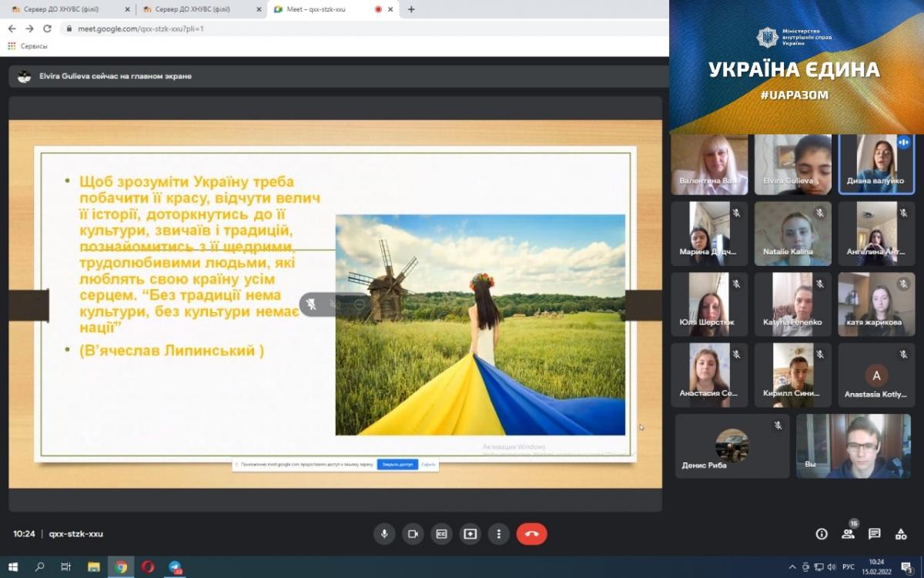
Task: Toggle the microphone in Meet controls
Action: (x=384, y=533)
